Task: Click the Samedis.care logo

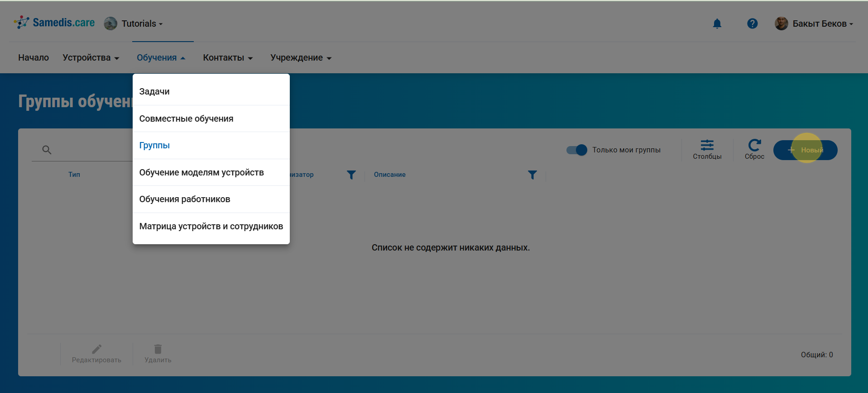Action: (54, 23)
